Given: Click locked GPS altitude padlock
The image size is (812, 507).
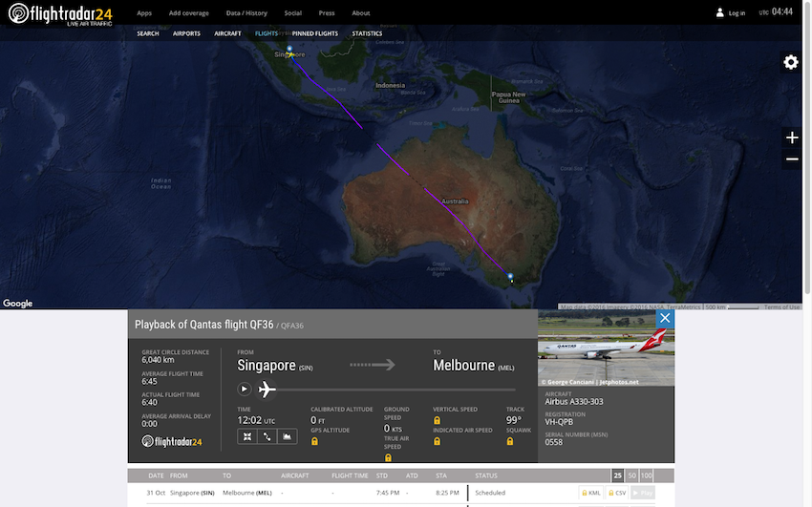Looking at the screenshot, I should click(x=314, y=441).
